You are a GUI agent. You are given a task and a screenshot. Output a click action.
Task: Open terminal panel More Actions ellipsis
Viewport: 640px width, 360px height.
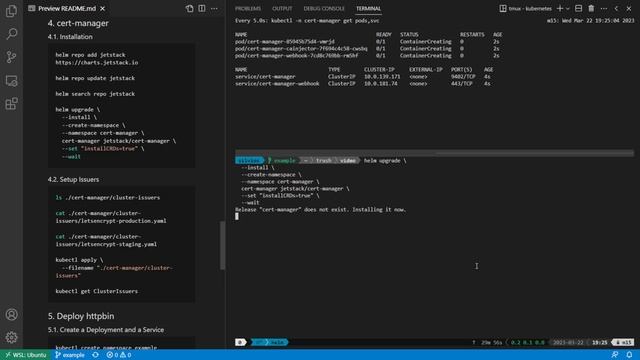click(604, 9)
